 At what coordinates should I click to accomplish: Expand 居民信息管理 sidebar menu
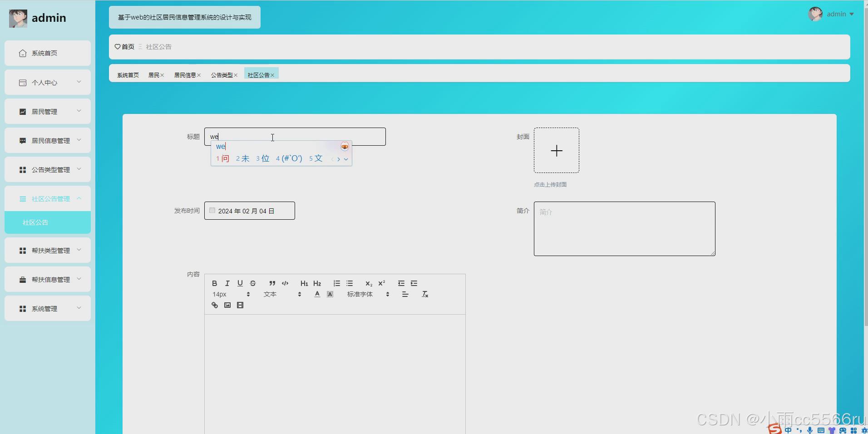click(48, 140)
